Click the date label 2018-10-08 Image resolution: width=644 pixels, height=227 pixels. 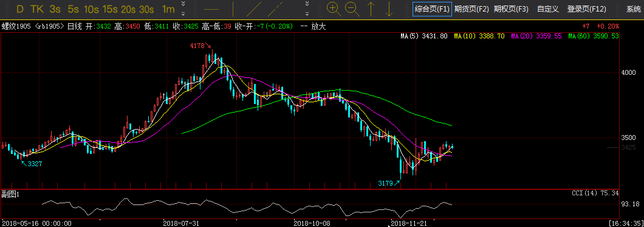[312, 223]
